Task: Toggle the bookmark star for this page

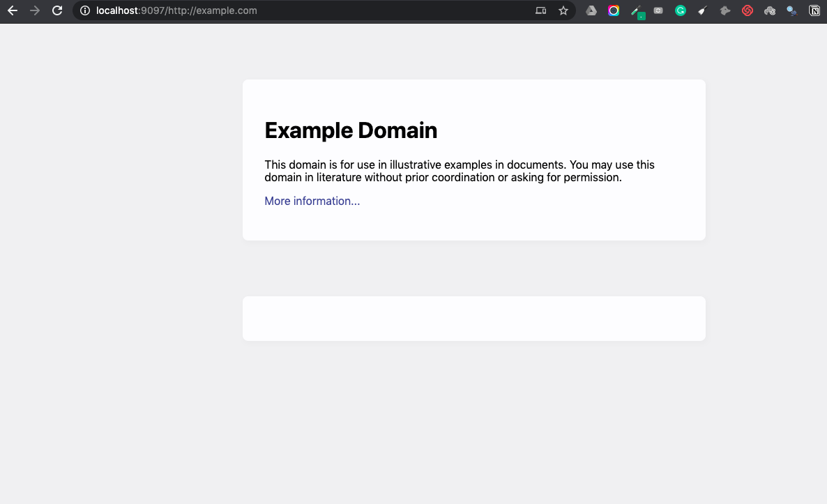Action: point(563,10)
